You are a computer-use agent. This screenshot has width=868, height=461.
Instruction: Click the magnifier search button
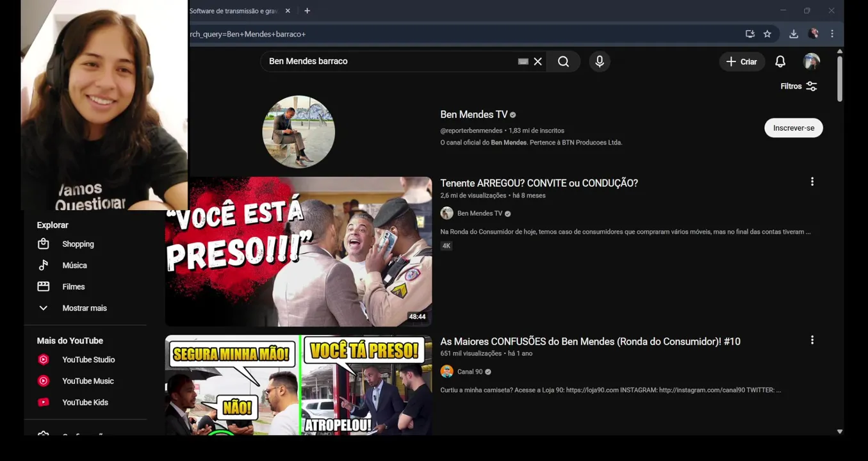point(563,61)
